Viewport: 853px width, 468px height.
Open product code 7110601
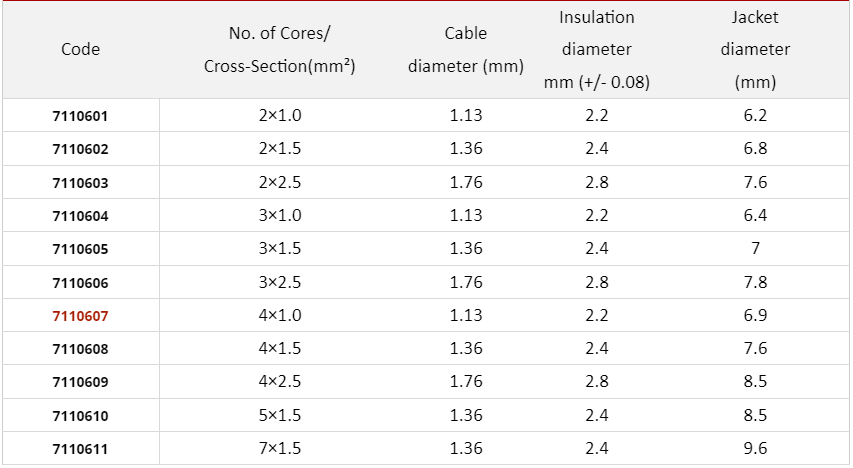[80, 116]
